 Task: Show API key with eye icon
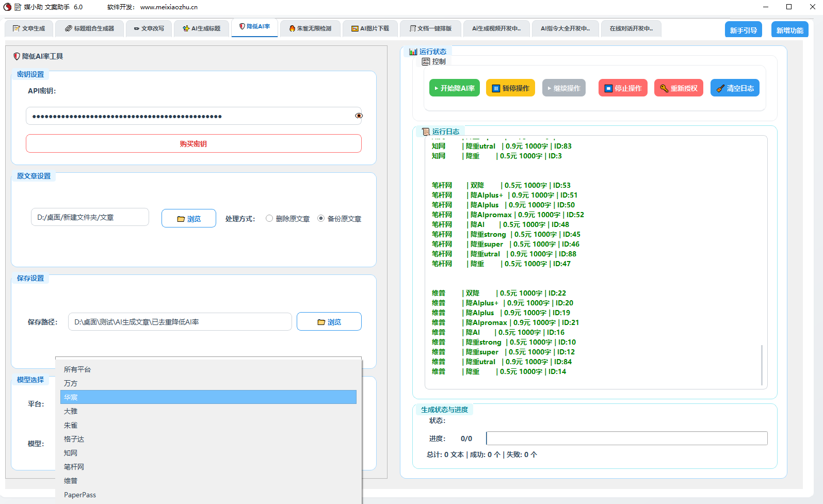click(359, 116)
